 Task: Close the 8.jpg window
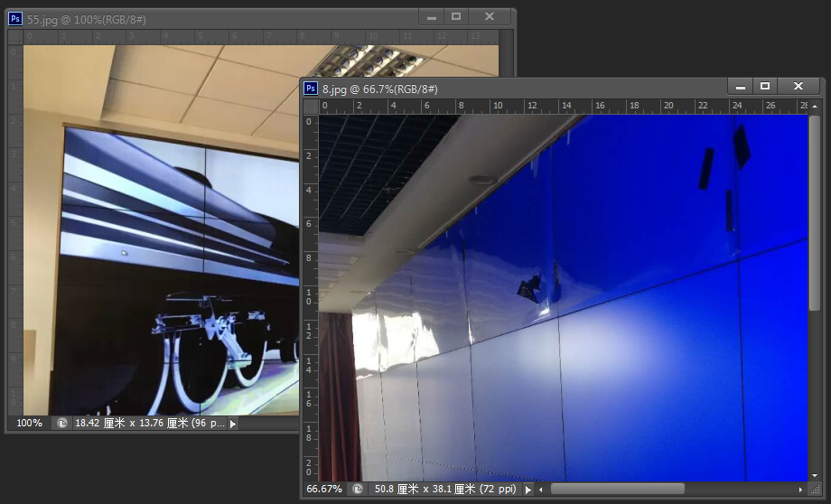click(x=798, y=86)
